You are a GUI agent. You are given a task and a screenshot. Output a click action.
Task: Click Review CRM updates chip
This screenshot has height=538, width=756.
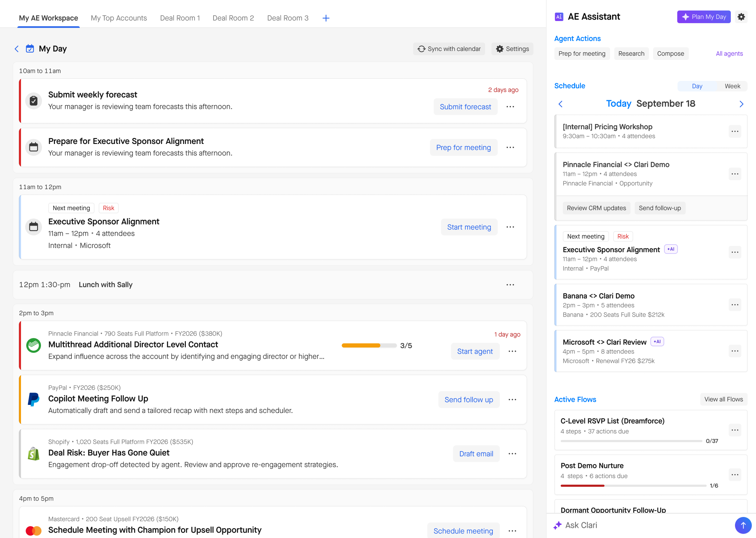(x=596, y=208)
